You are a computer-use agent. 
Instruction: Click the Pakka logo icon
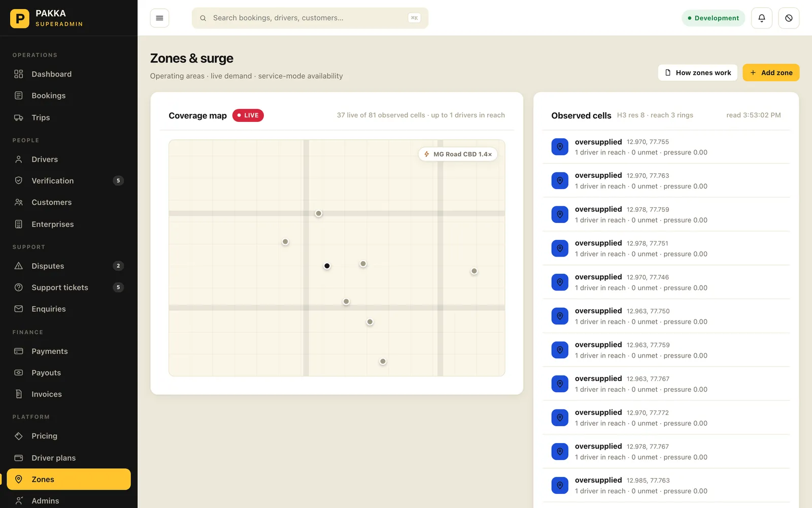coord(20,18)
